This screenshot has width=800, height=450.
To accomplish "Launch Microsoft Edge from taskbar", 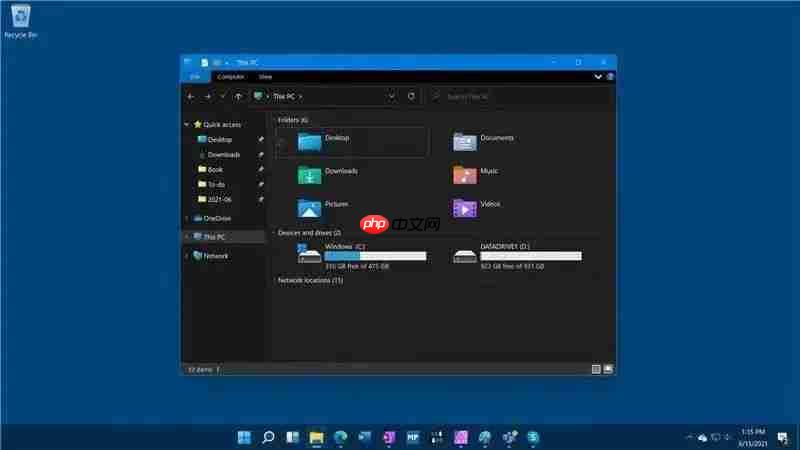I will pos(340,437).
